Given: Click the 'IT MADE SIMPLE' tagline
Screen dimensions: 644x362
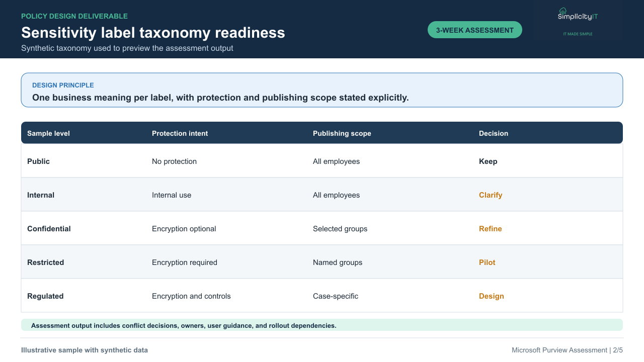Looking at the screenshot, I should click(578, 34).
